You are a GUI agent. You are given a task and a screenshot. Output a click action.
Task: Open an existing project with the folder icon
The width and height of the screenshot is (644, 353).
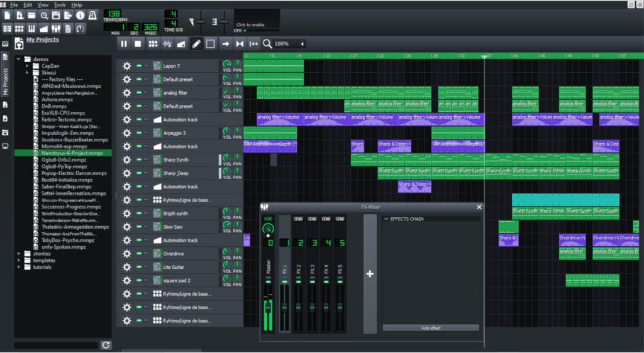31,16
